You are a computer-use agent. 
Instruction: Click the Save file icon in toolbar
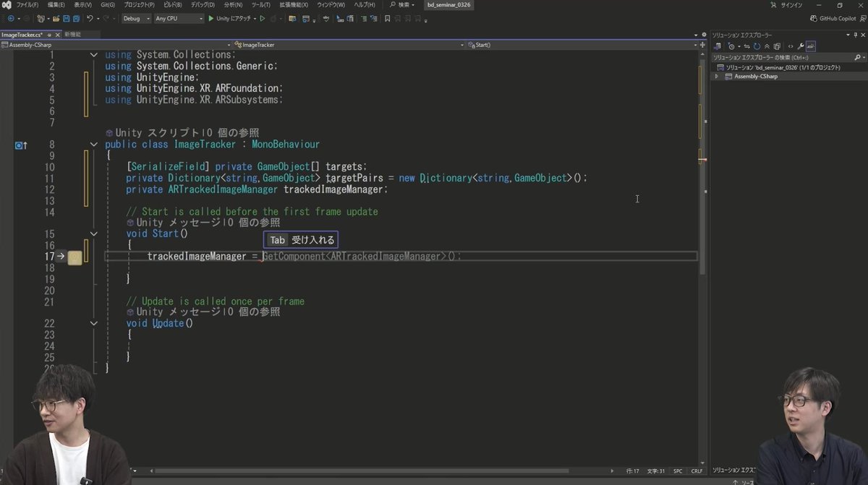(x=66, y=18)
